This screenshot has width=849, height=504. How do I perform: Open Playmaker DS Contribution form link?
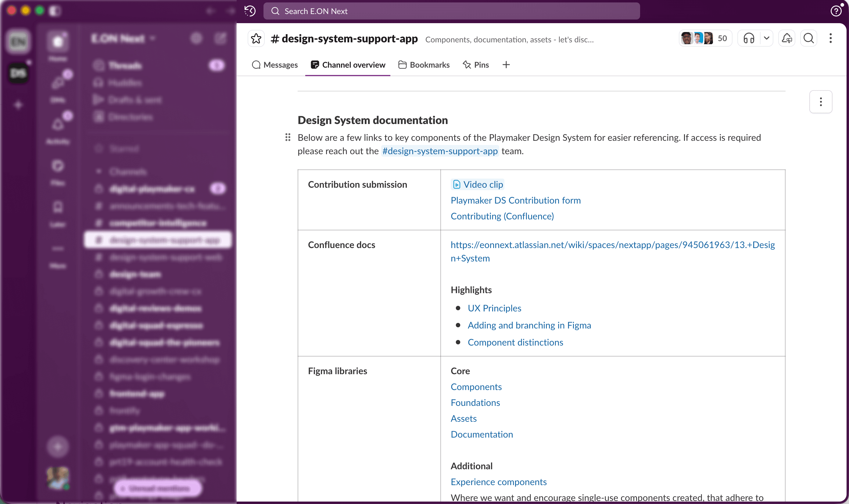click(515, 201)
